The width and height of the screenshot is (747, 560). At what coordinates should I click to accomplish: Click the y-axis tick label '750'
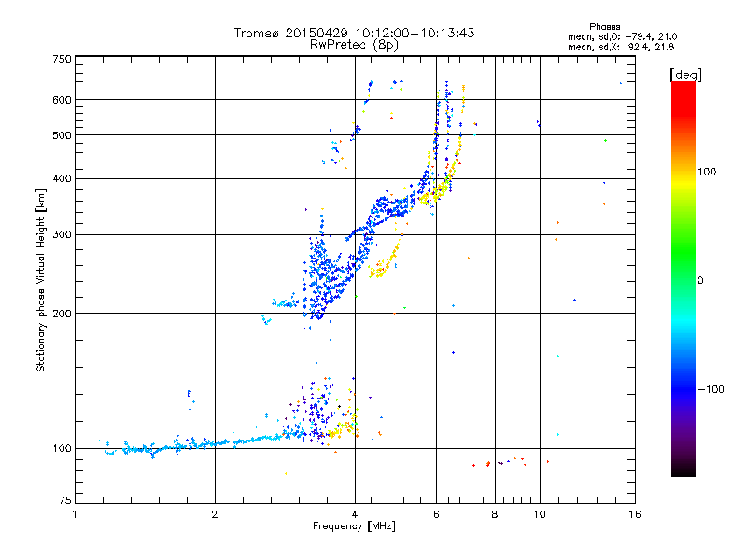[62, 59]
